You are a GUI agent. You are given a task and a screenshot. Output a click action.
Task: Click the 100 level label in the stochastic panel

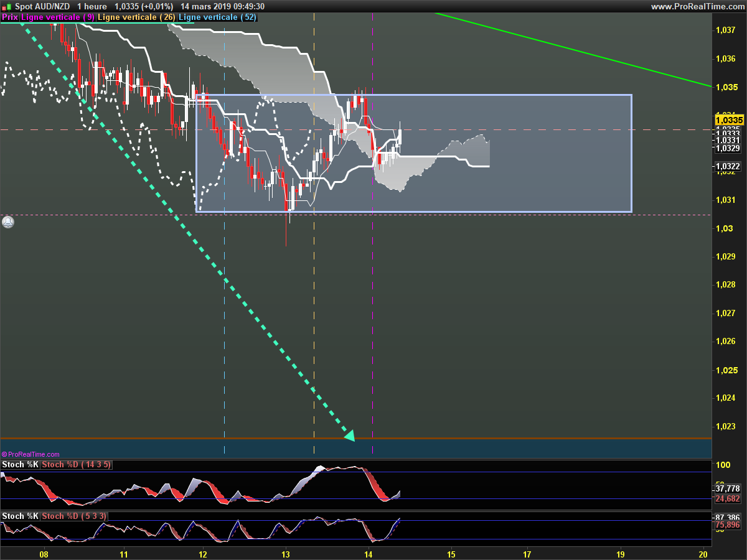[722, 465]
